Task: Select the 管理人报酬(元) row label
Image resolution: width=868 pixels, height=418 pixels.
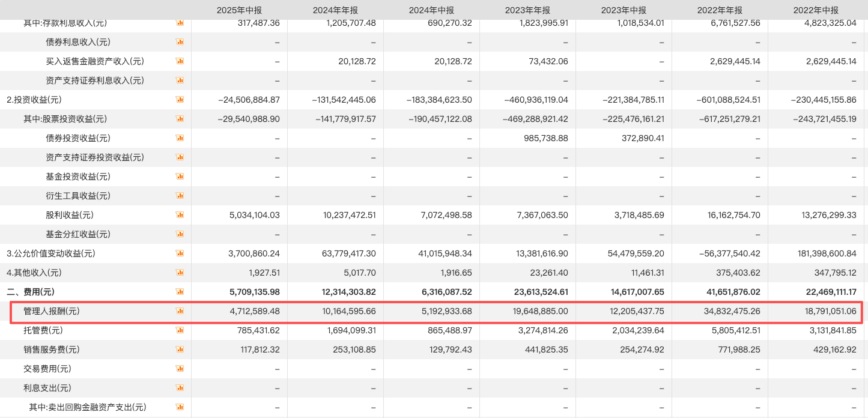Action: pos(51,311)
